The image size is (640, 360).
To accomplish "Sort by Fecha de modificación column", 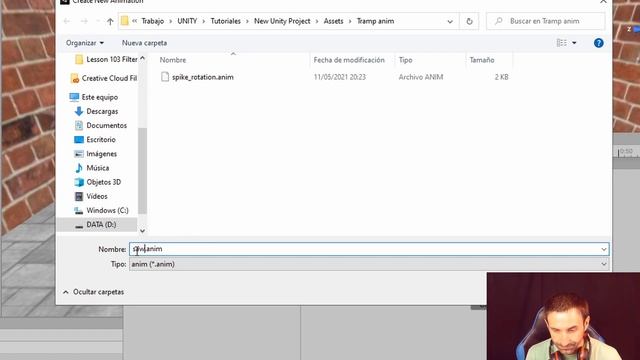I will point(349,60).
